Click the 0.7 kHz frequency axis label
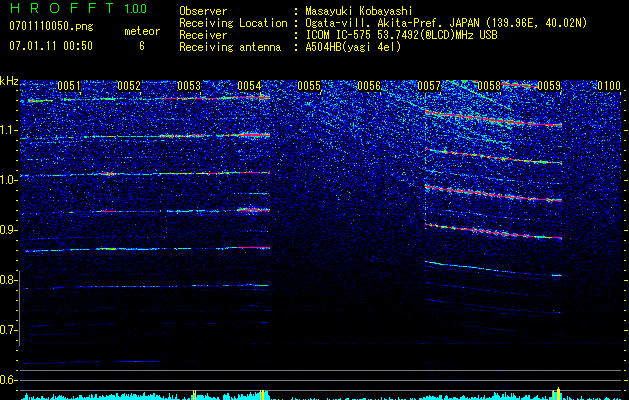Screen dimensions: 629x400 (9, 330)
